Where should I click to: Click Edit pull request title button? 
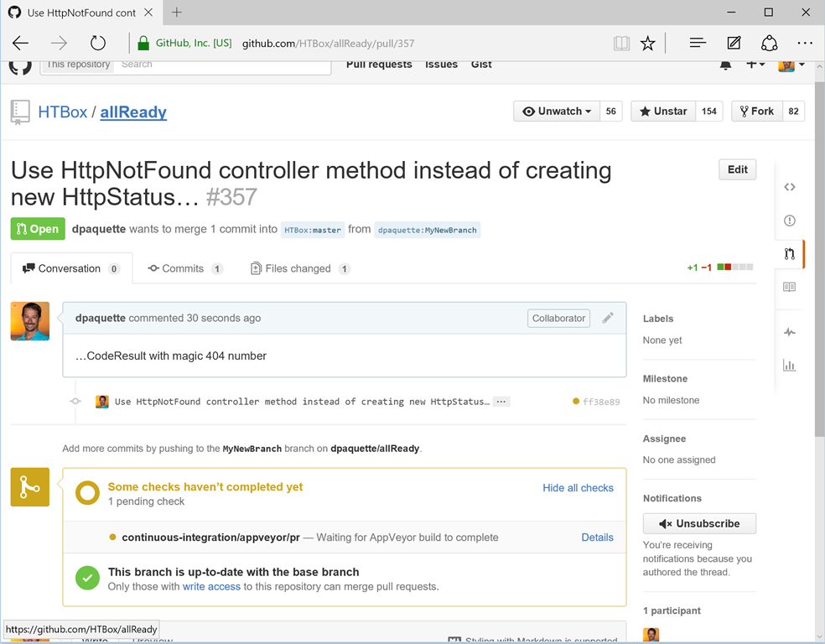737,169
